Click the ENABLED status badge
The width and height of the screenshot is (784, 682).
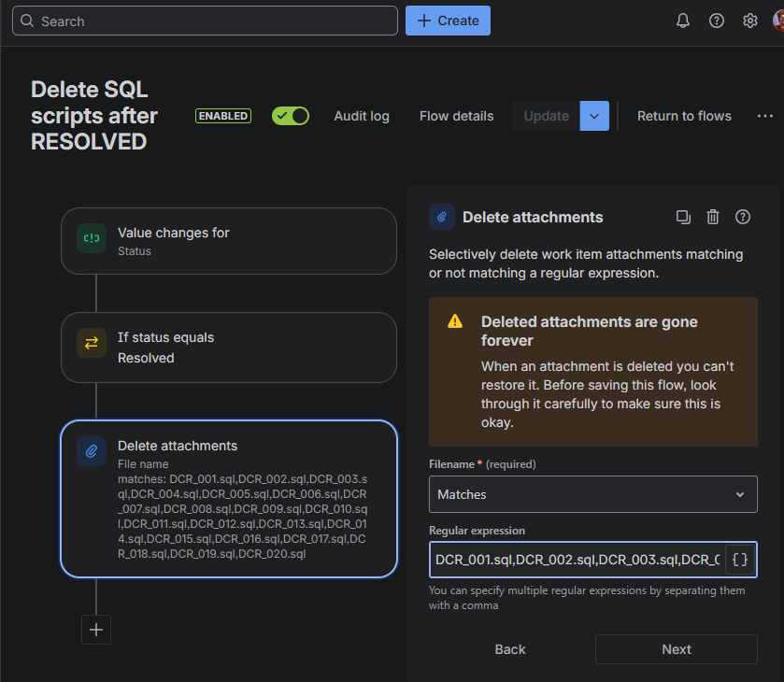click(x=223, y=116)
